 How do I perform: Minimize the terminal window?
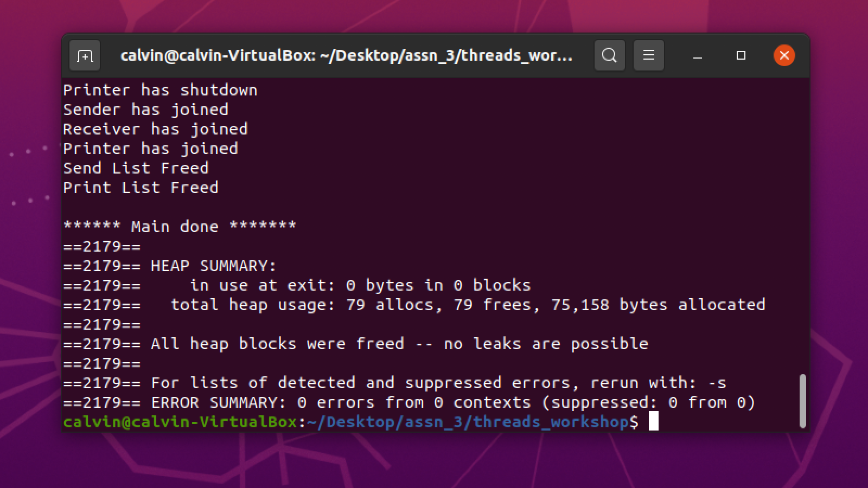click(x=698, y=55)
